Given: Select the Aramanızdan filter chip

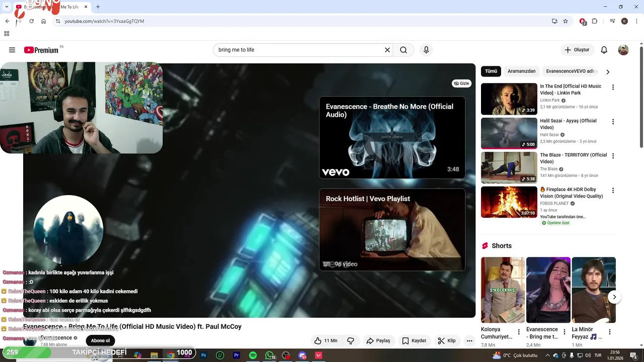Looking at the screenshot, I should (x=521, y=71).
